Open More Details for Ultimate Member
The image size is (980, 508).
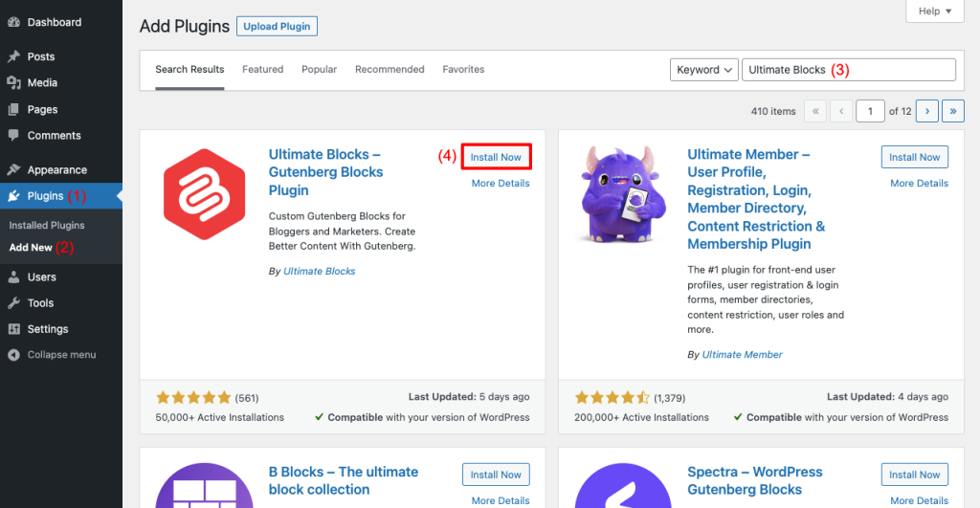tap(919, 183)
